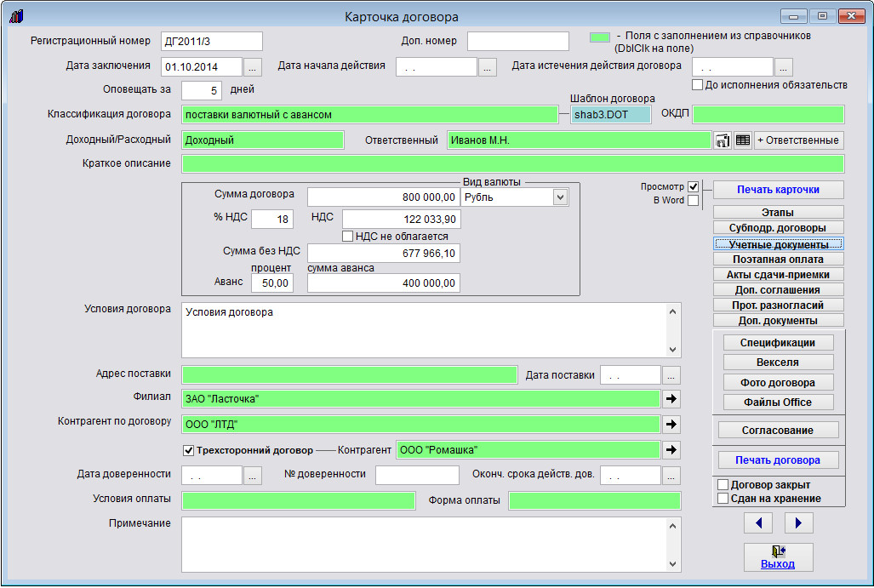The image size is (874, 588).
Task: Click the building icon next to Ответственный field
Action: point(723,140)
